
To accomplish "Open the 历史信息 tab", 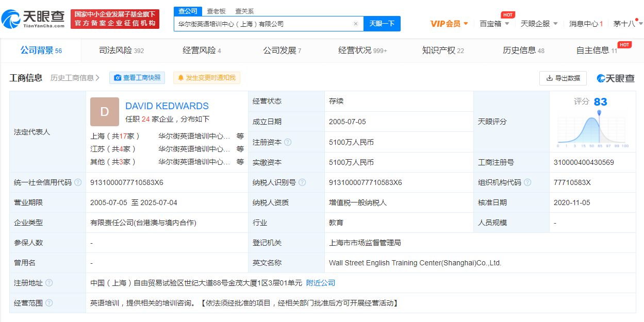I will [x=524, y=50].
